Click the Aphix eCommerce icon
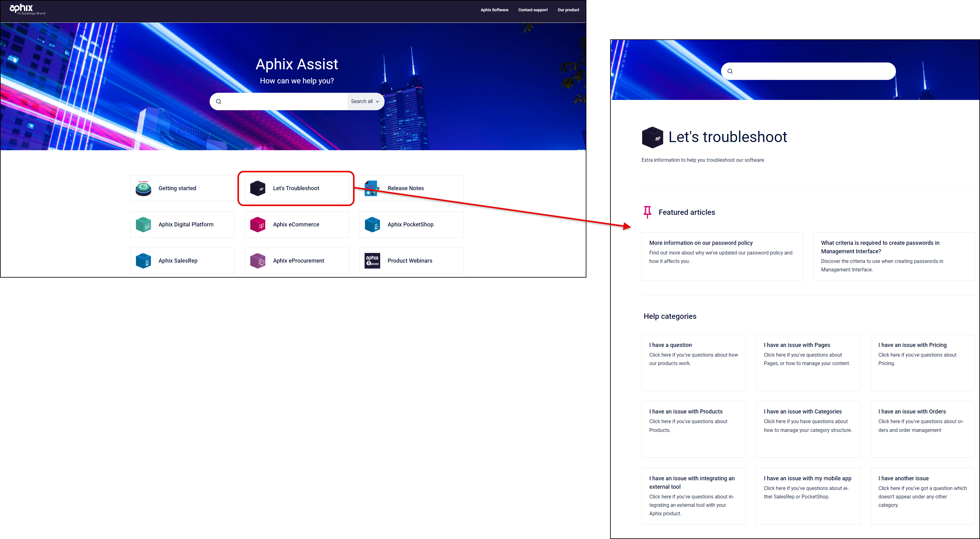The width and height of the screenshot is (980, 539). click(x=258, y=224)
